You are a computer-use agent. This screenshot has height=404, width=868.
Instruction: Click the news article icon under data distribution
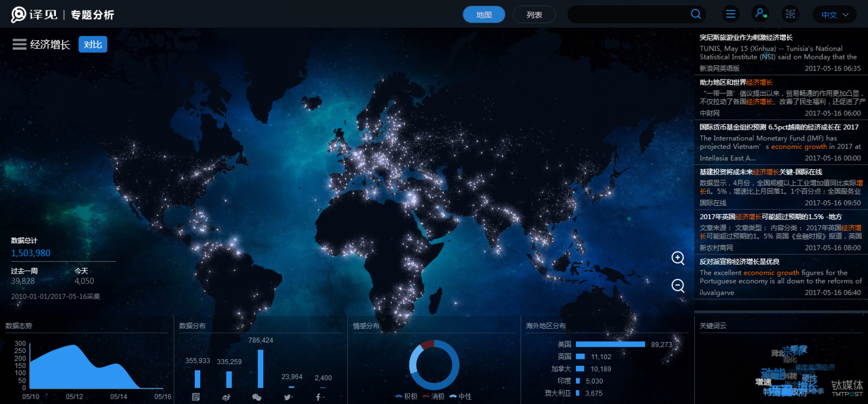(196, 397)
